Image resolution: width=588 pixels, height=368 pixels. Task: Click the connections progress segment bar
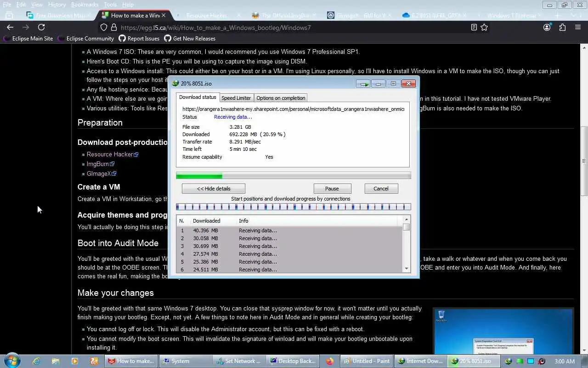coord(293,207)
